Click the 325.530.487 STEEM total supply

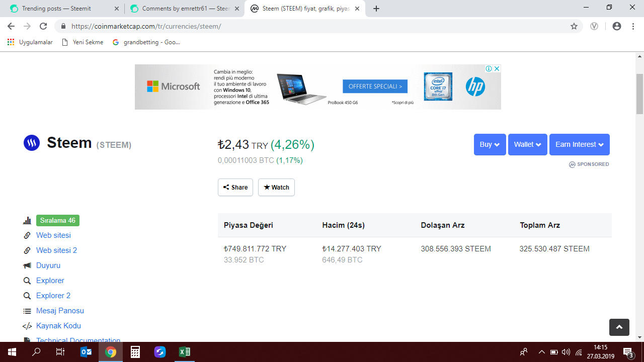click(554, 249)
